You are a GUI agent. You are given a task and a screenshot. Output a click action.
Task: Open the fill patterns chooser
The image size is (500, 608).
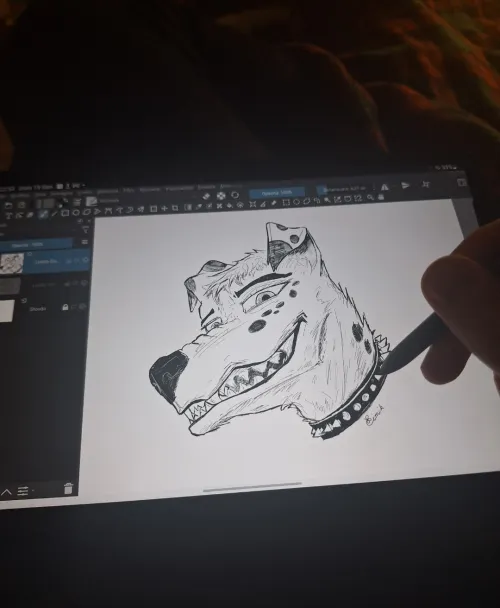pos(48,203)
